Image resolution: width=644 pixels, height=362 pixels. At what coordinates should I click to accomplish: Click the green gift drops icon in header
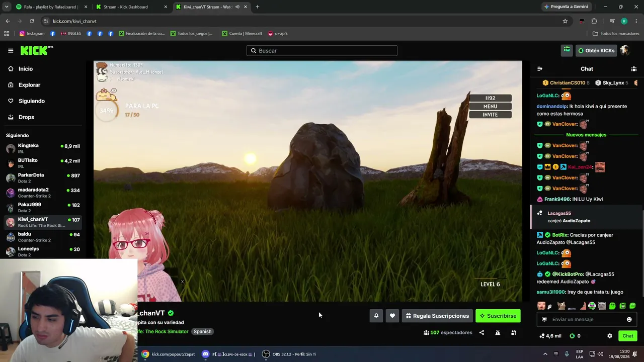coord(567,50)
